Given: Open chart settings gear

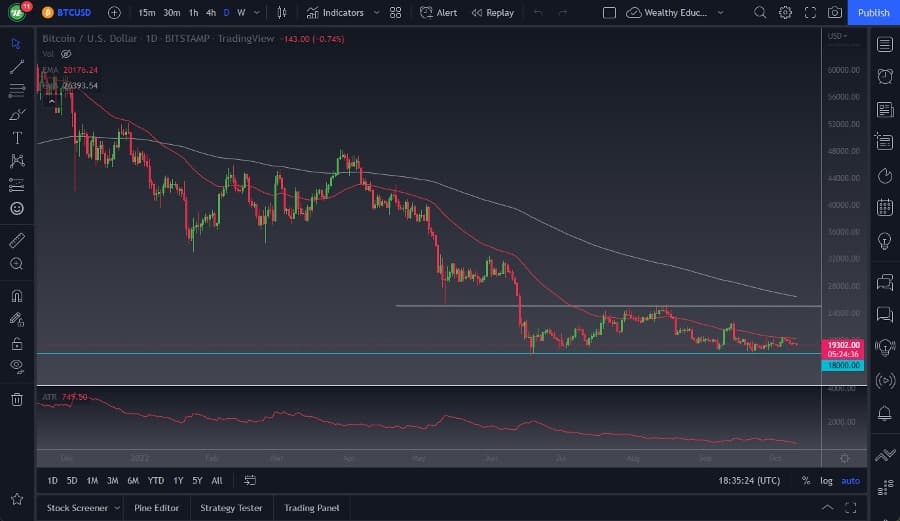Looking at the screenshot, I should pos(785,13).
